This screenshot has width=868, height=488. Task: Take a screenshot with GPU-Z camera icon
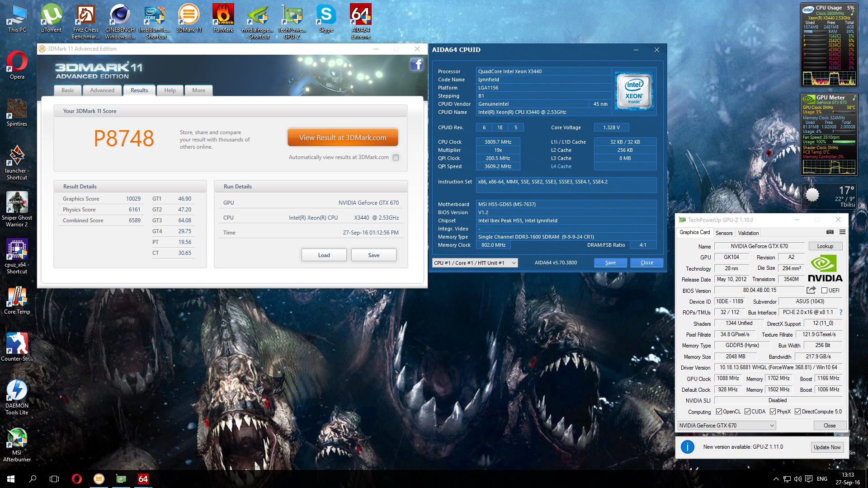pos(830,231)
